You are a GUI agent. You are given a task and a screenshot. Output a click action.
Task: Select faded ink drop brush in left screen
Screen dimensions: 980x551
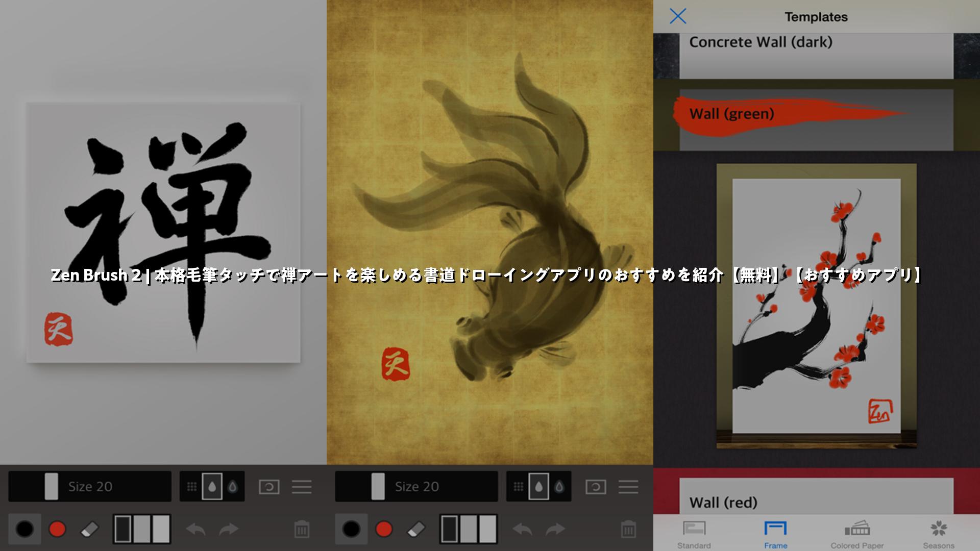[x=233, y=486]
